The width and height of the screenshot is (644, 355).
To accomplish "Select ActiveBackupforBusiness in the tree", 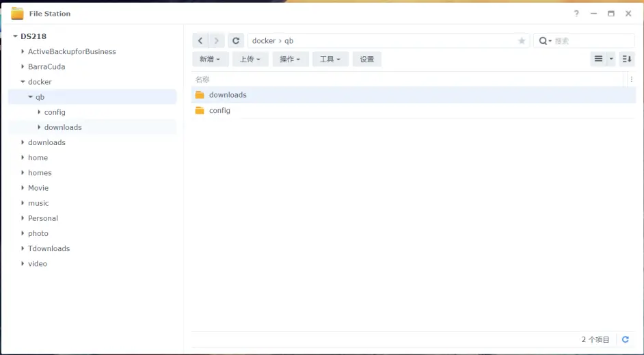I will coord(72,51).
